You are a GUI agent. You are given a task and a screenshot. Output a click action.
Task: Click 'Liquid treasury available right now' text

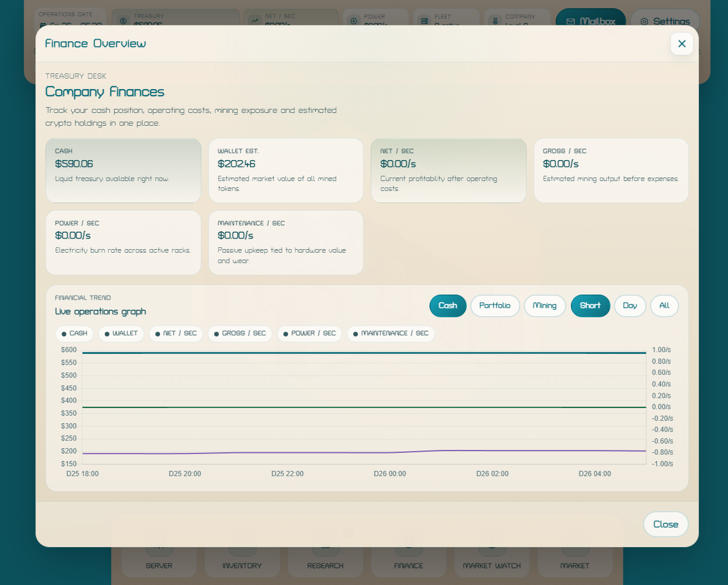112,179
